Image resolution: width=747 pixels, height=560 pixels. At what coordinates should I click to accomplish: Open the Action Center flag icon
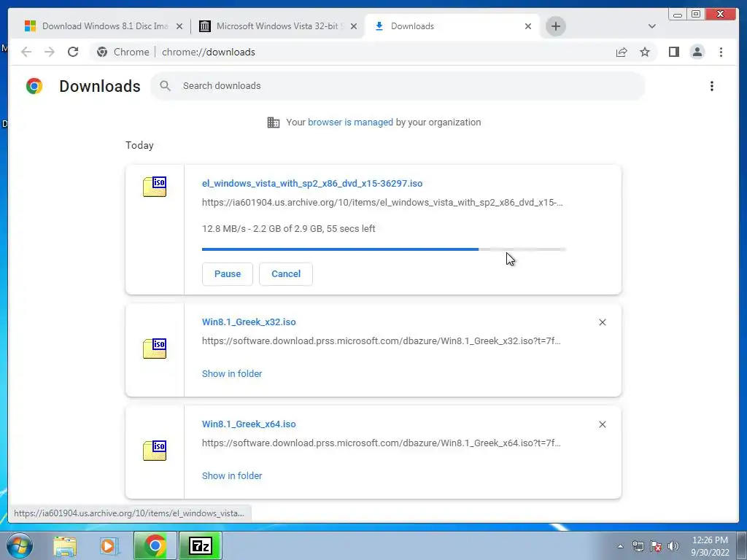pos(656,546)
